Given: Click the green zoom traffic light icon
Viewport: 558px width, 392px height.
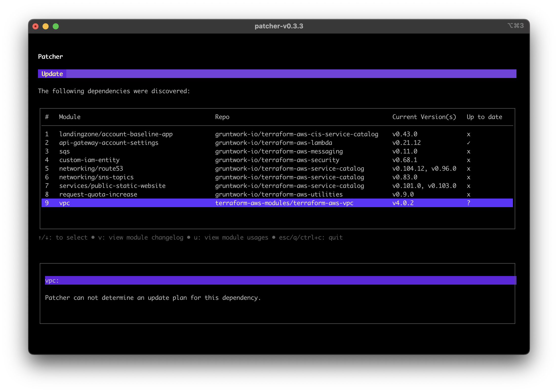Looking at the screenshot, I should [x=56, y=26].
